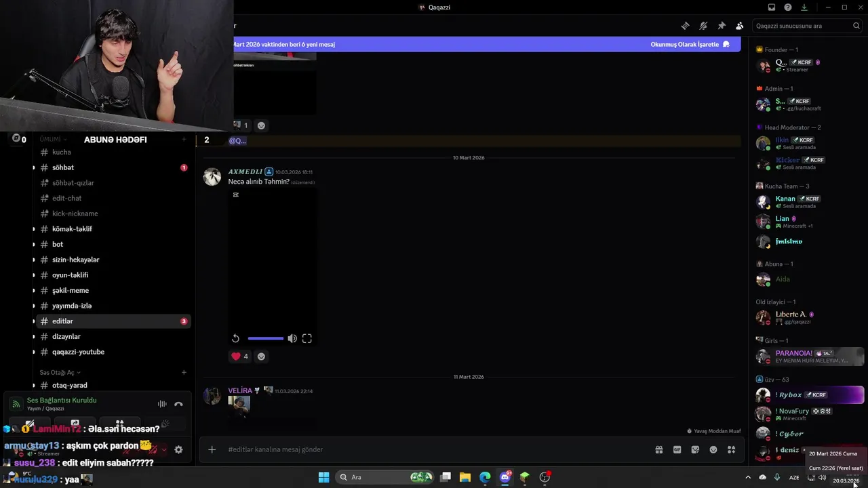This screenshot has width=868, height=488.
Task: Open the dizaynlar channel
Action: [x=112, y=336]
